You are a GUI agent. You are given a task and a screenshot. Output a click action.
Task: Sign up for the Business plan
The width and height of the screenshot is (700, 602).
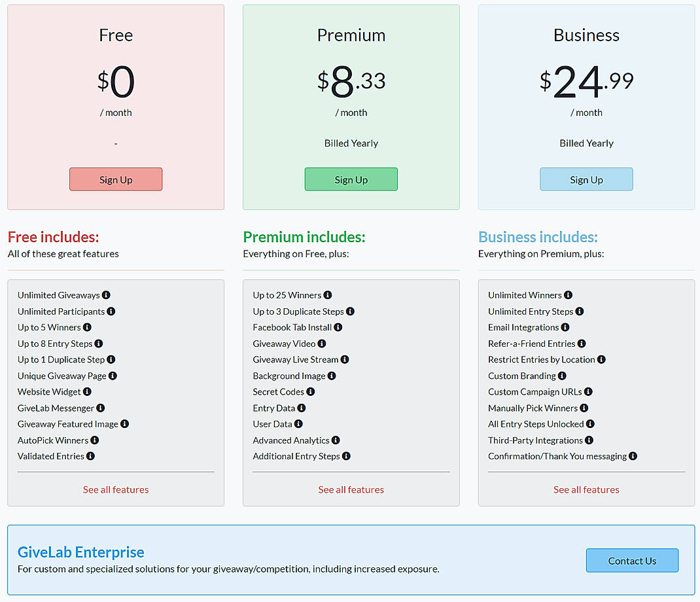(x=586, y=179)
